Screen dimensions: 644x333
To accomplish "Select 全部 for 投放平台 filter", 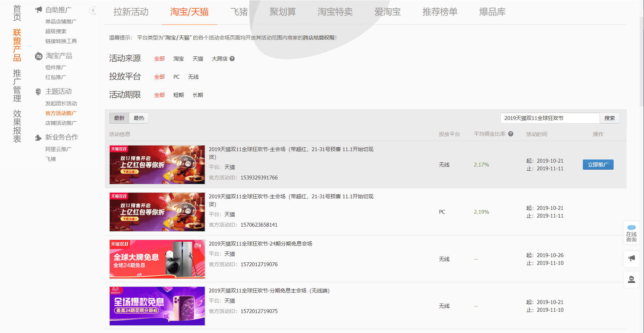I will pyautogui.click(x=159, y=77).
